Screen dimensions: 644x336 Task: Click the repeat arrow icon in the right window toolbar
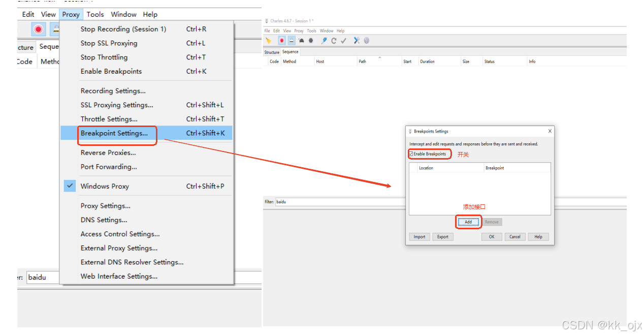coord(334,41)
